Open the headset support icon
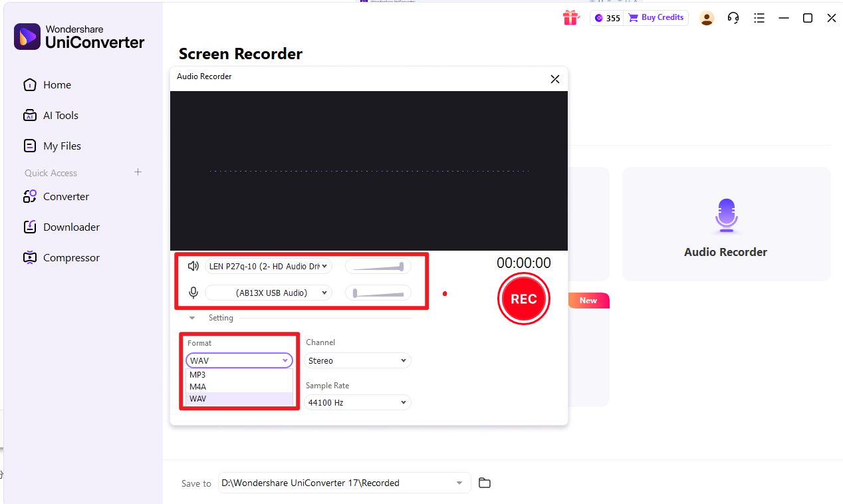The height and width of the screenshot is (504, 843). click(x=733, y=18)
